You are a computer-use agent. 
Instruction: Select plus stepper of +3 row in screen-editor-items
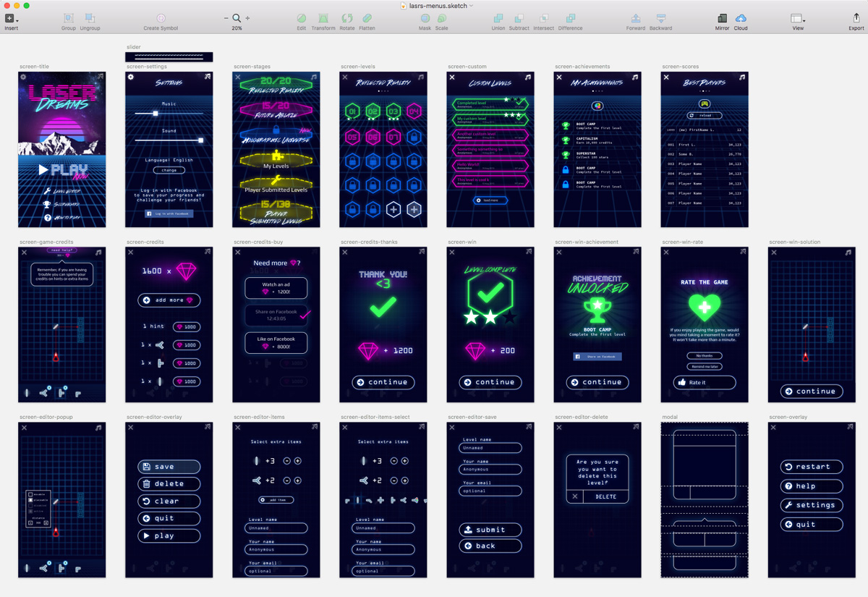point(297,461)
